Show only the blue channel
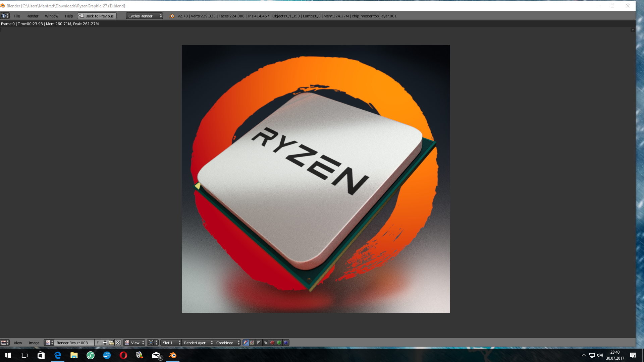 [x=286, y=343]
